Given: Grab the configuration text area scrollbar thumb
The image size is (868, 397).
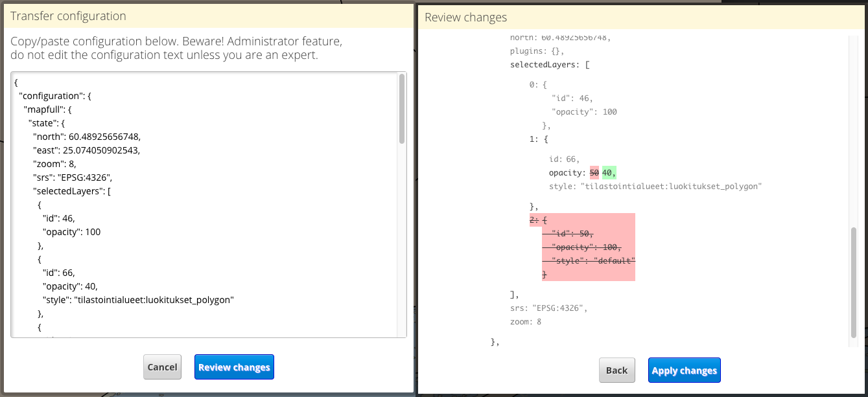Looking at the screenshot, I should [402, 109].
